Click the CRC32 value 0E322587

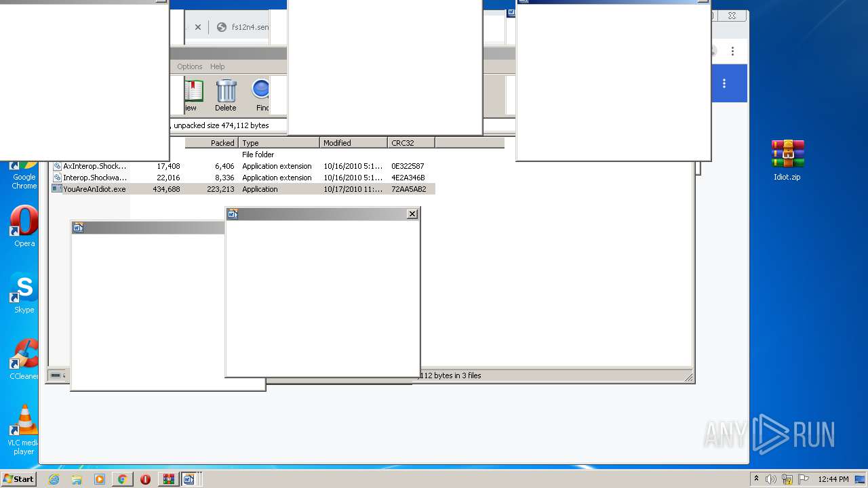click(408, 166)
